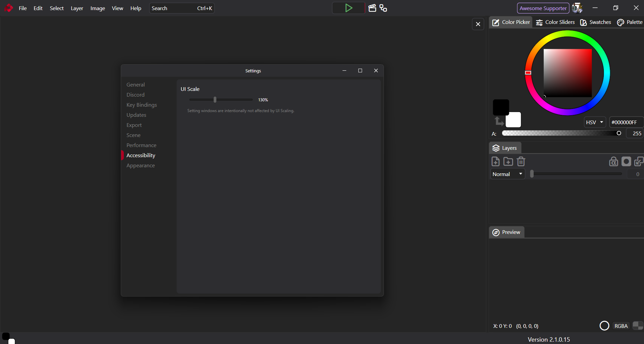Click the UI Scale slider handle
Viewport: 644px width, 344px height.
(x=215, y=100)
